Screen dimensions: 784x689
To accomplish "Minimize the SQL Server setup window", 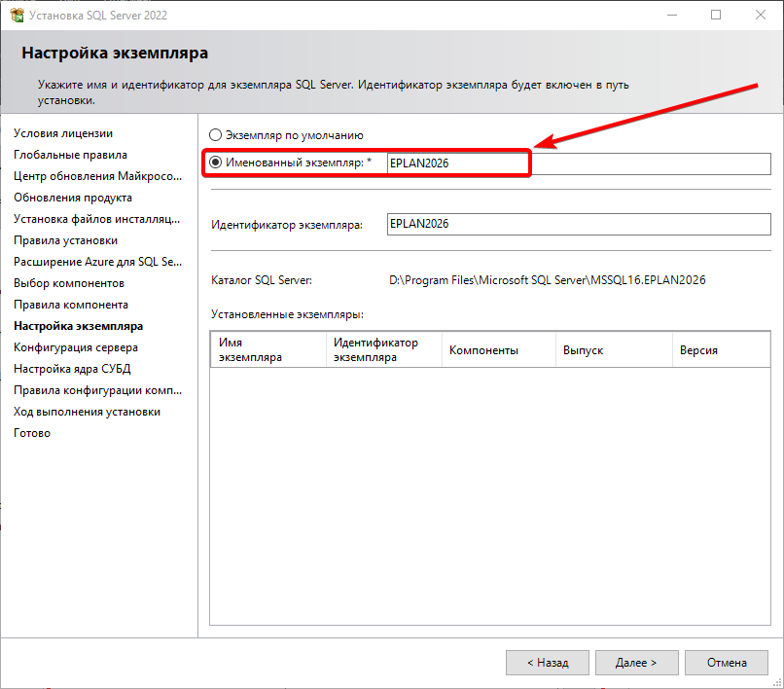I will click(x=672, y=15).
